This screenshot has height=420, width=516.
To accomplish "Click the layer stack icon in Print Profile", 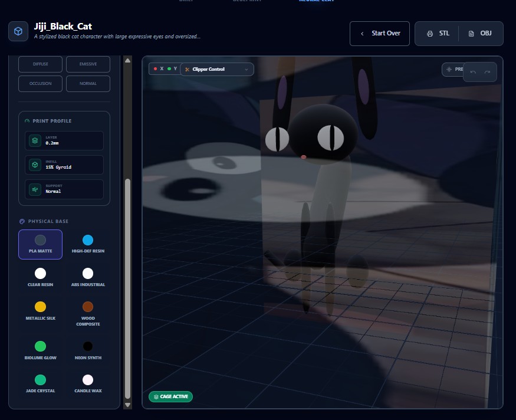I will tap(35, 140).
